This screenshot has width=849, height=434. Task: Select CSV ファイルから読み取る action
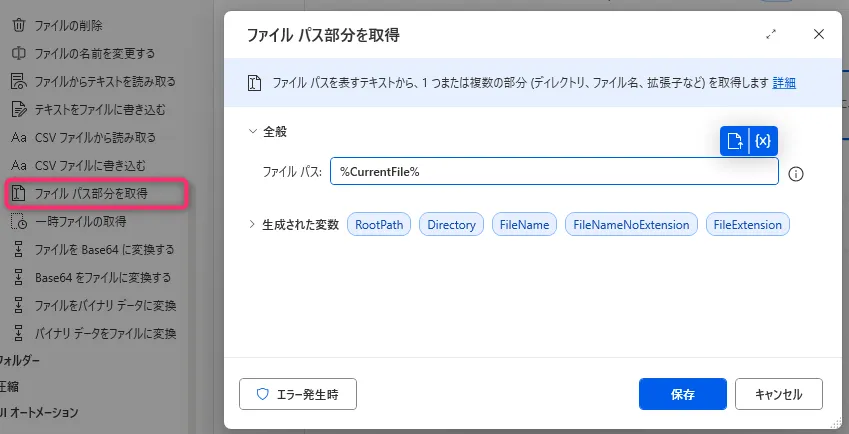94,137
